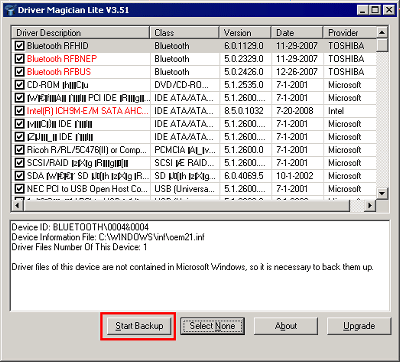Viewport: 400px width, 362px height.
Task: Toggle the SCSI/RAID driver checkbox
Action: tap(20, 163)
